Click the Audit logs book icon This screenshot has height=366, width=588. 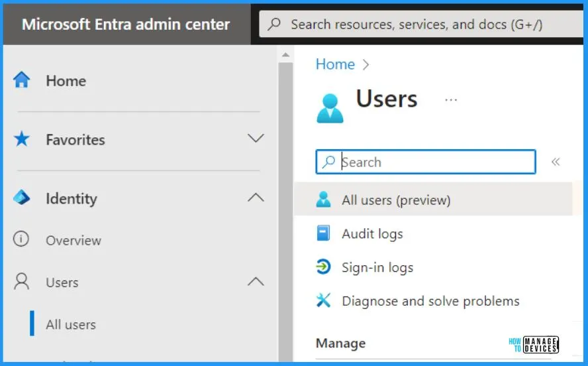pos(323,233)
